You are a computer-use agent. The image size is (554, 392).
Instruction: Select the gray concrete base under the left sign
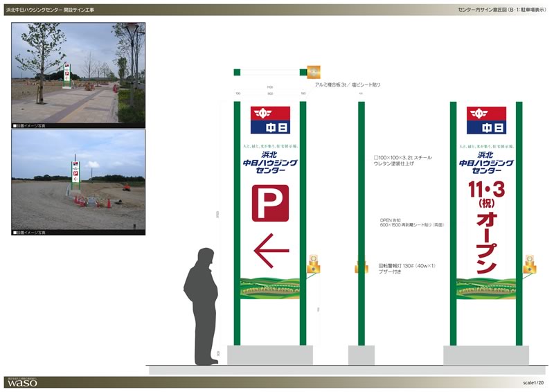tap(270, 355)
